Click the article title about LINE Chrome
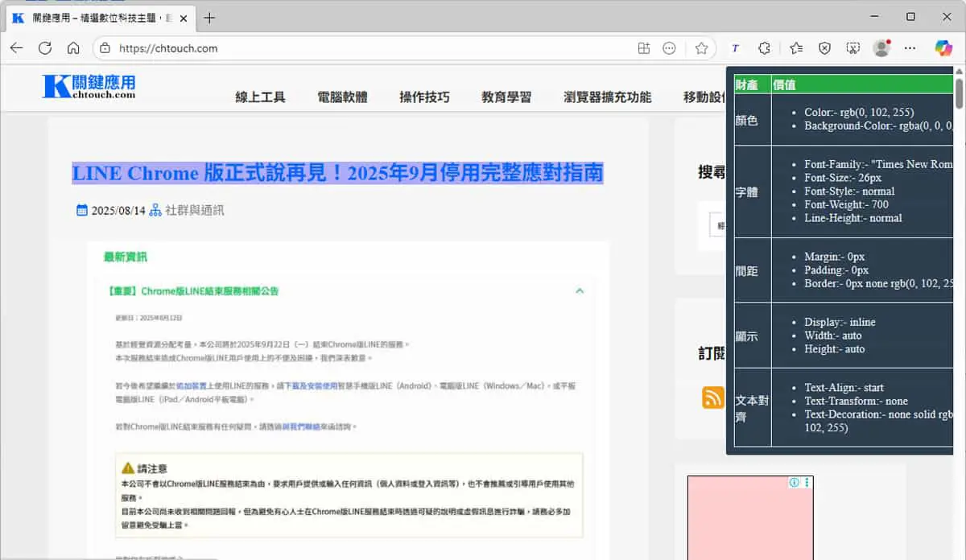This screenshot has height=560, width=966. [337, 173]
